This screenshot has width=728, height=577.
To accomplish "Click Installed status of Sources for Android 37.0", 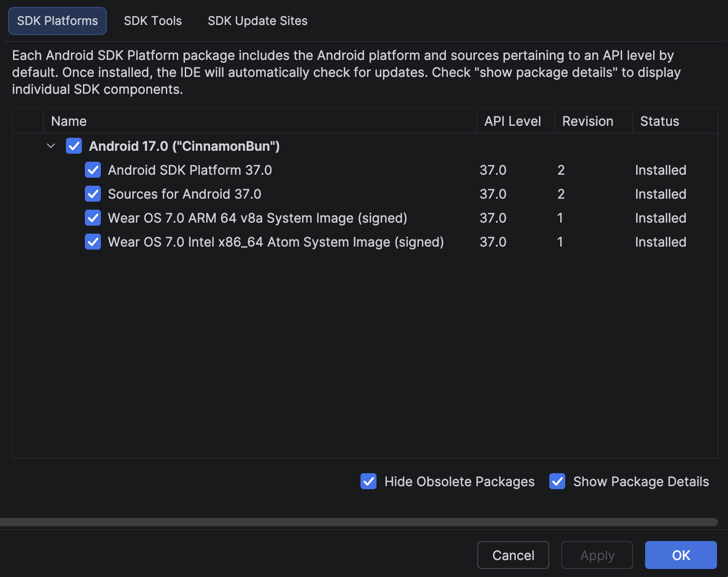I will pyautogui.click(x=661, y=194).
